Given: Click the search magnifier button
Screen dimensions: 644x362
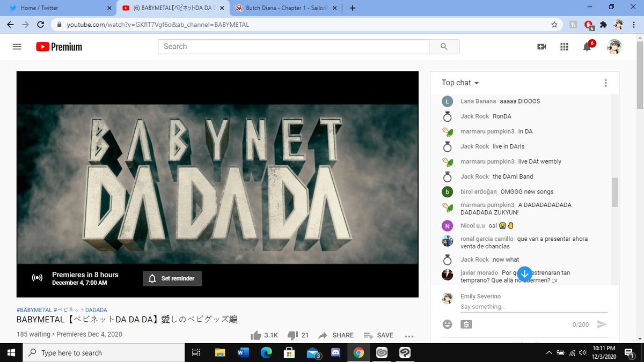Looking at the screenshot, I should 444,47.
